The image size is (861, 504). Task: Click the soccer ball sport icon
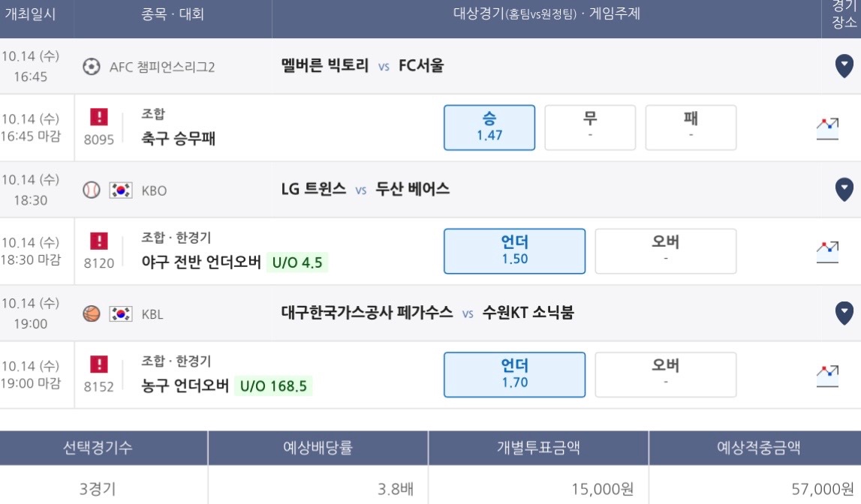pos(91,67)
